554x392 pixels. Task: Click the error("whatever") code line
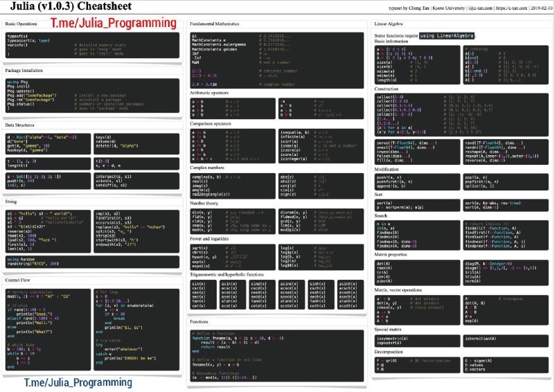[123, 349]
